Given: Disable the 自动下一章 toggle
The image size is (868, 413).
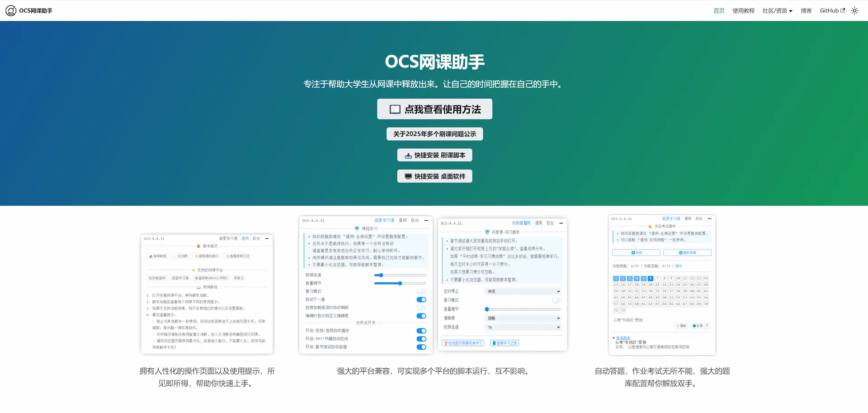Looking at the screenshot, I should click(421, 299).
